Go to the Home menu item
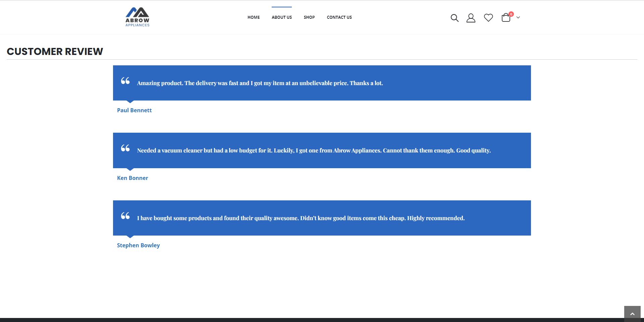 coord(254,17)
